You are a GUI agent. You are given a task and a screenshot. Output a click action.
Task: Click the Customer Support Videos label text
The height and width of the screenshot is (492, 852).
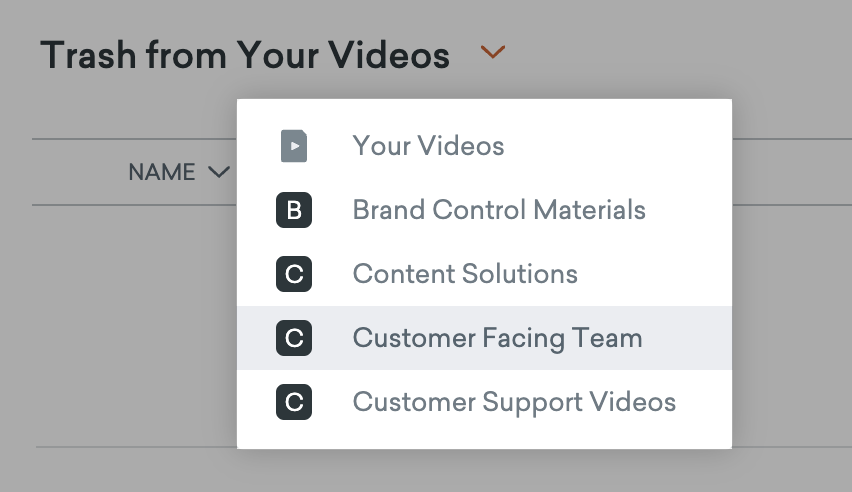(514, 403)
